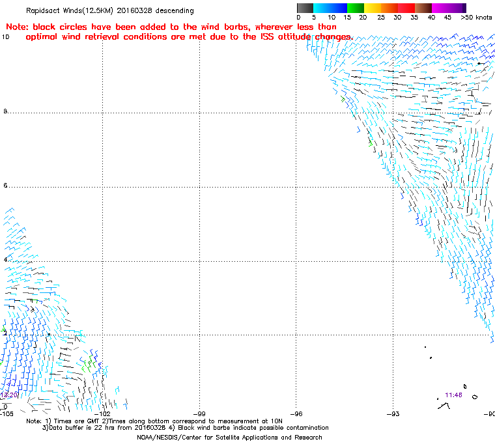Image resolution: width=495 pixels, height=448 pixels.
Task: Click the latitude '10' axis label
Action: [x=6, y=37]
